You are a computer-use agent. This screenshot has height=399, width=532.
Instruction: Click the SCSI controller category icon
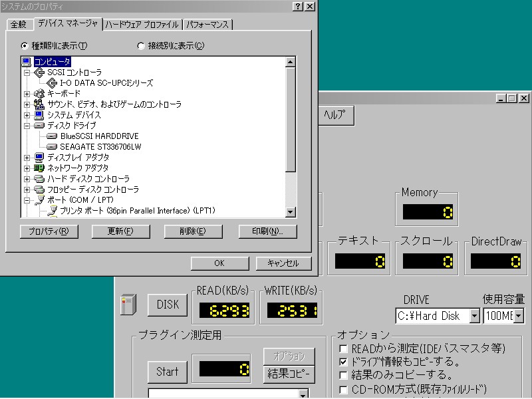(x=39, y=72)
